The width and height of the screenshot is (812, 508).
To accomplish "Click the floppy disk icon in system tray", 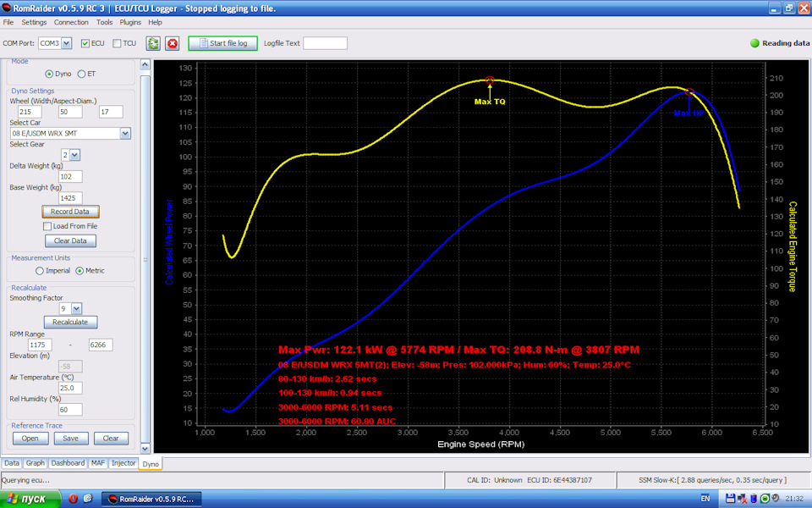I will point(730,499).
